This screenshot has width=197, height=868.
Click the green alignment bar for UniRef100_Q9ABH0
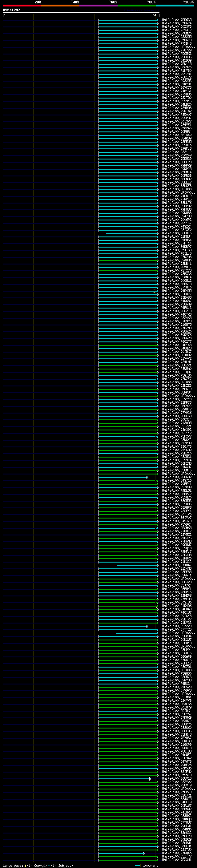[128, 260]
